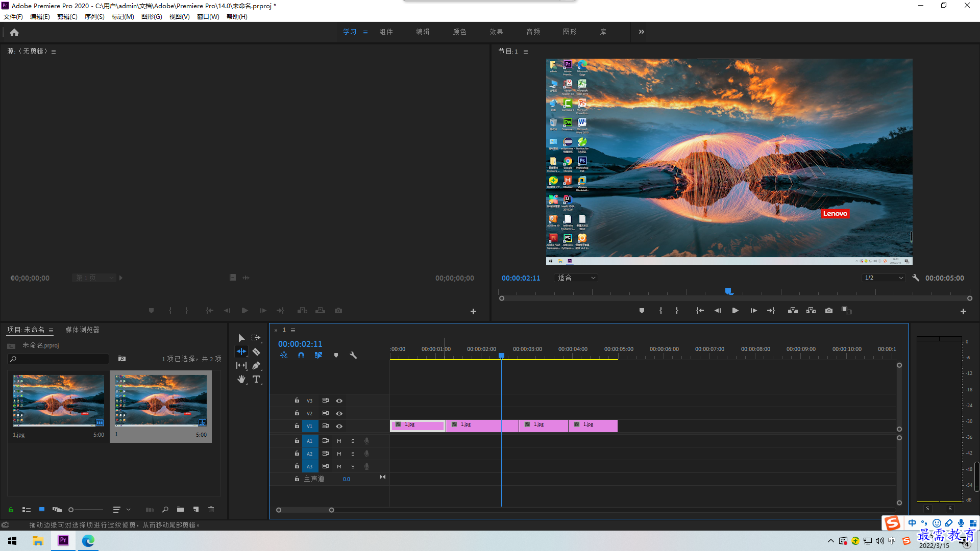Select the Track Select Forward tool
The height and width of the screenshot is (551, 980).
click(x=256, y=338)
